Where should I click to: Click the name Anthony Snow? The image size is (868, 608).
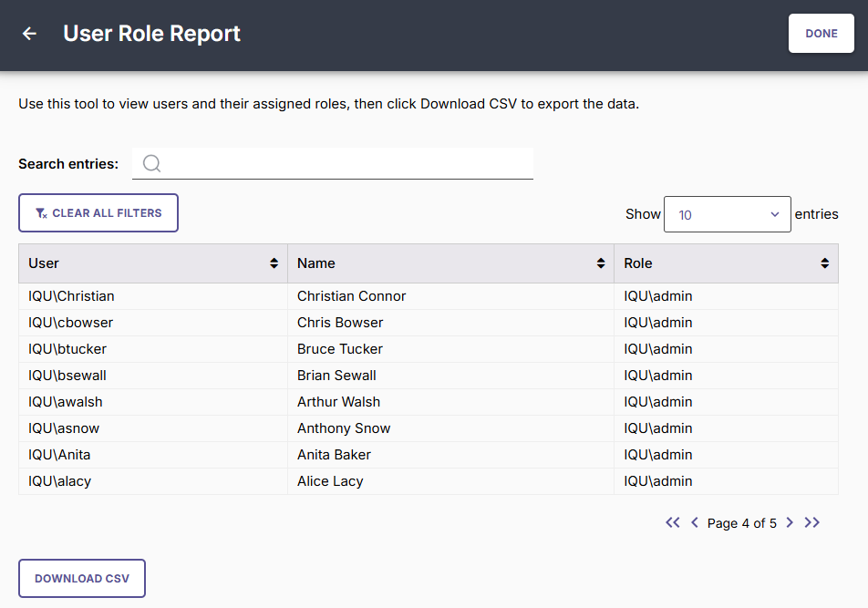tap(344, 428)
